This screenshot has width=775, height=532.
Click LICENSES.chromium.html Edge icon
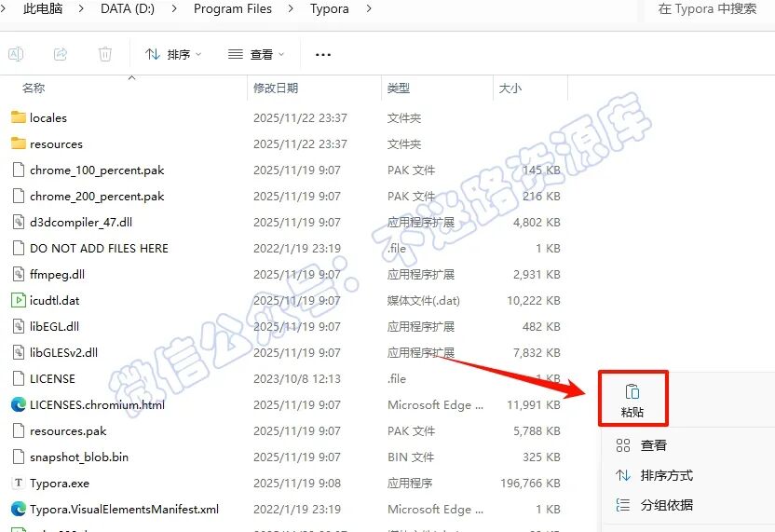point(19,405)
